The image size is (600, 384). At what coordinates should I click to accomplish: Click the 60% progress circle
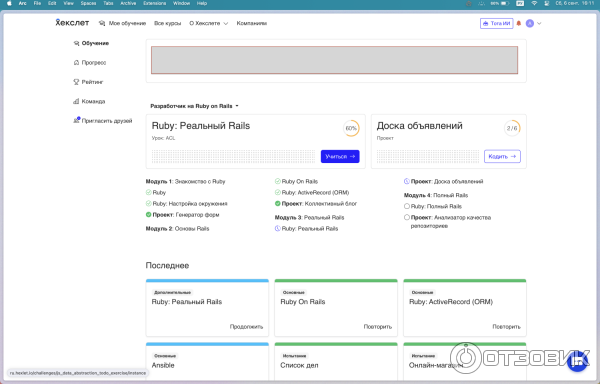click(351, 128)
